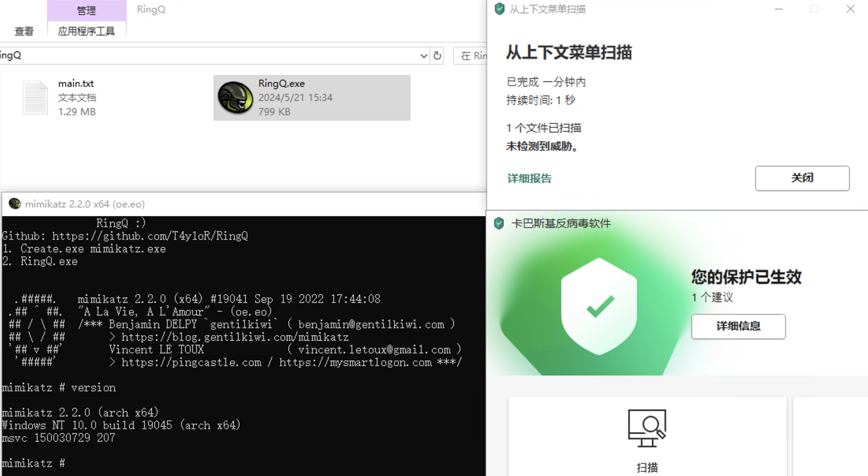This screenshot has height=476, width=868.
Task: Click the RingQ.exe alien icon
Action: click(235, 98)
